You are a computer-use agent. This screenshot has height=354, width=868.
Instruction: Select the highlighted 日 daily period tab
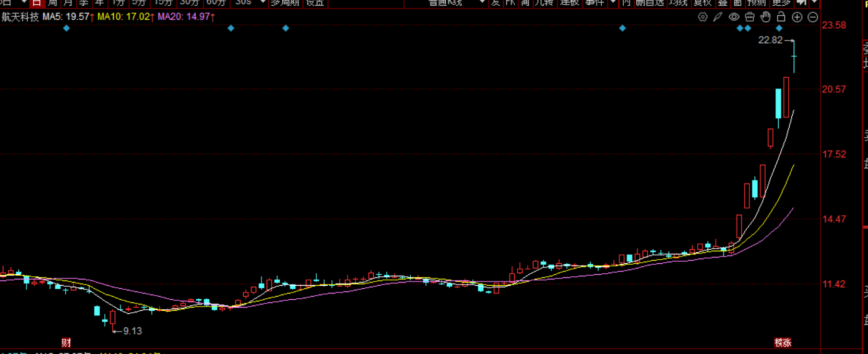(x=37, y=3)
